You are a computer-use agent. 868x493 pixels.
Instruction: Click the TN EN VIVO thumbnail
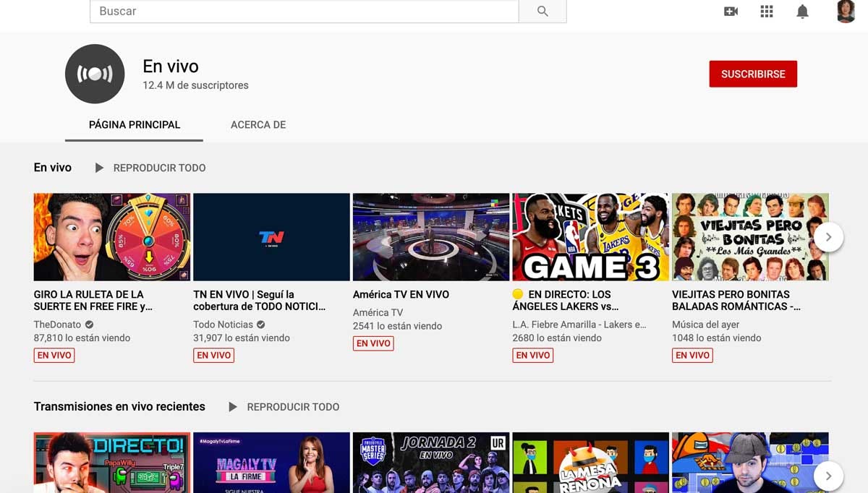point(271,236)
